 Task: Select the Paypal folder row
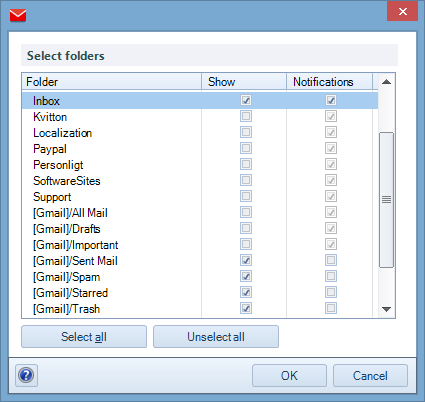tap(200, 149)
